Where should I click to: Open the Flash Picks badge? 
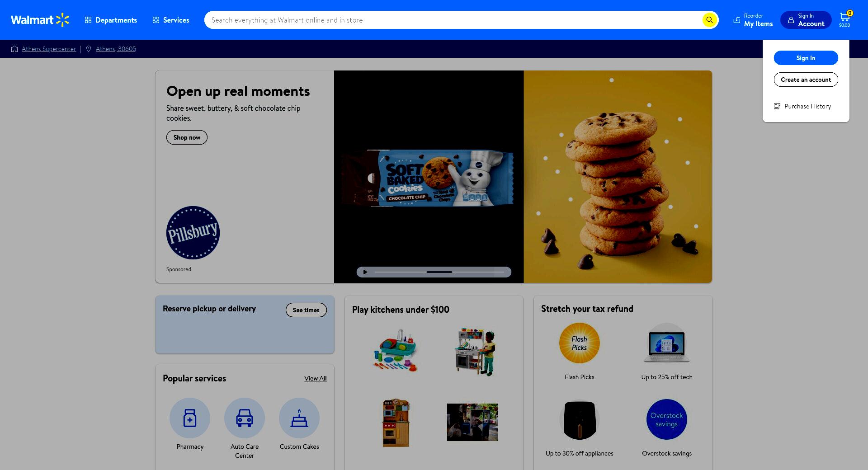click(580, 343)
